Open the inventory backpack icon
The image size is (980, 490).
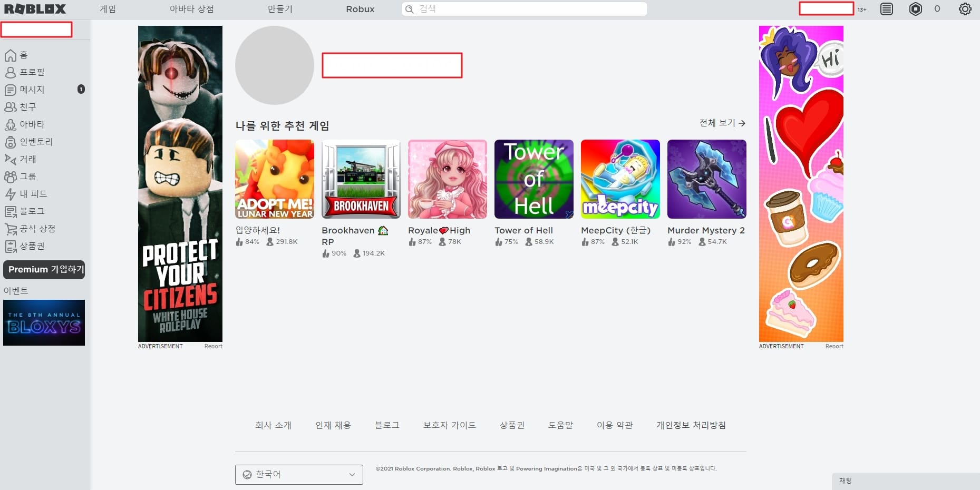pyautogui.click(x=10, y=142)
